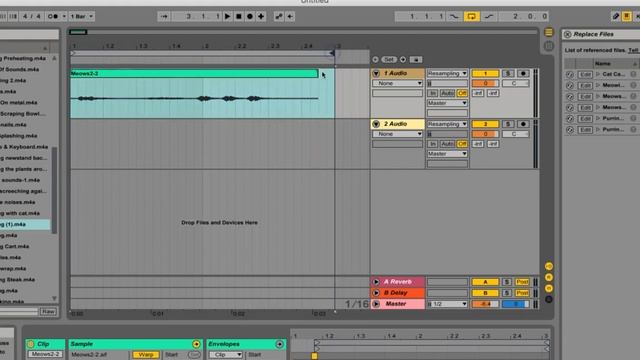
Task: Toggle the metronome button
Action: tap(53, 16)
